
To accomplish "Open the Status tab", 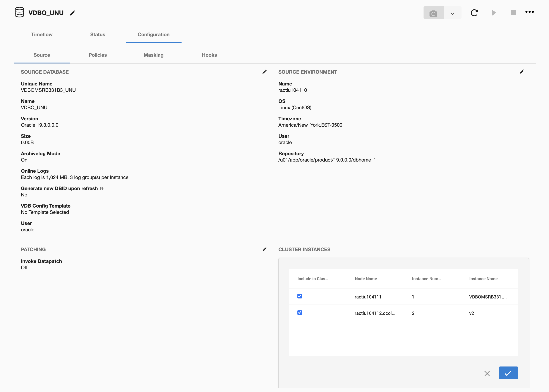I will (98, 34).
